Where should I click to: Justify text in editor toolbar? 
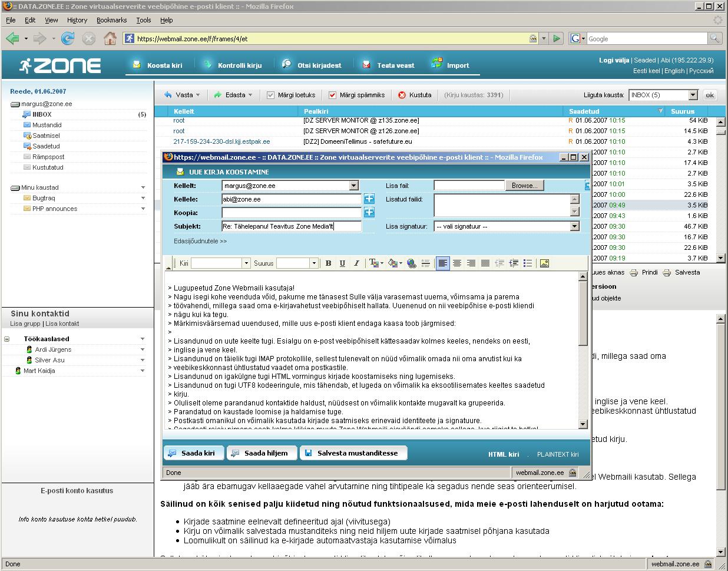pyautogui.click(x=485, y=263)
